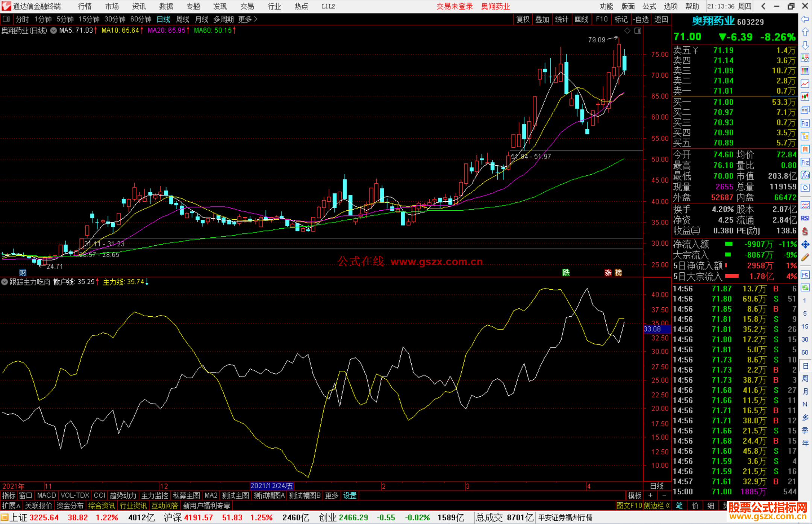Click the 叠加 overlay button

542,19
